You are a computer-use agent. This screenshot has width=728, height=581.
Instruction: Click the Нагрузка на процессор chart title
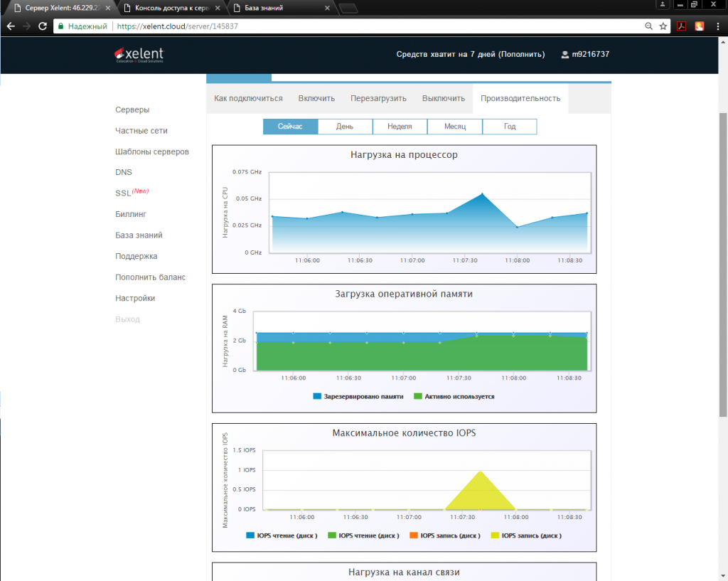(404, 154)
